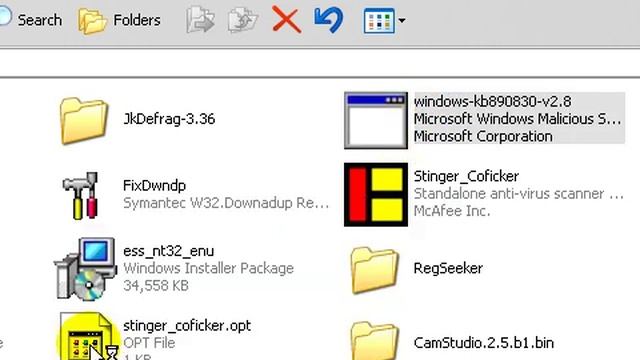
Task: Select the windows-kb890830-v2.8 window icon
Action: click(x=376, y=120)
